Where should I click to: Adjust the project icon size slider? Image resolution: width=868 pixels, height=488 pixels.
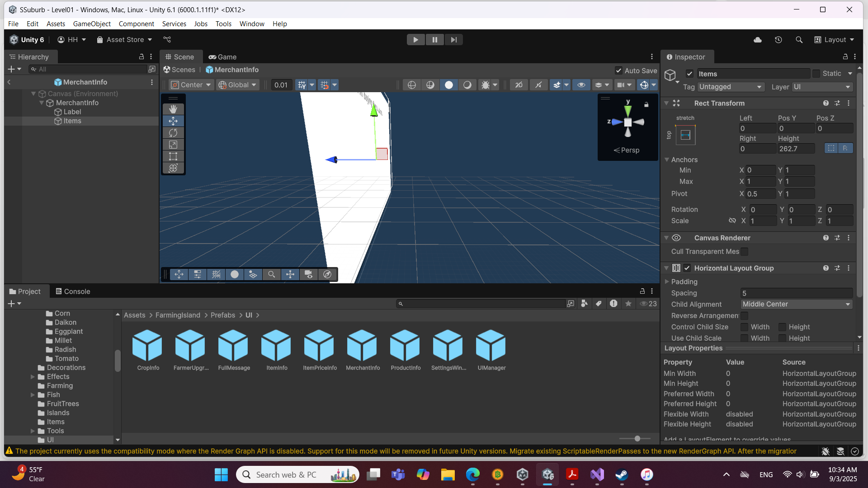(x=637, y=438)
